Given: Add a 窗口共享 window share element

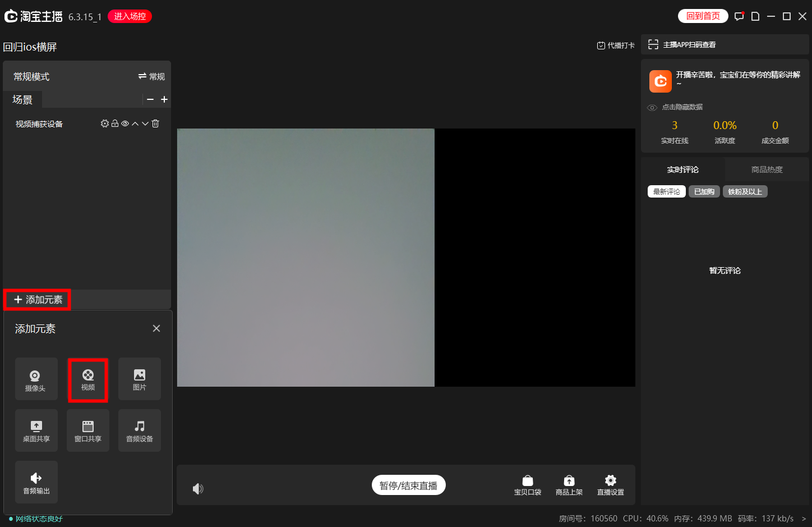Looking at the screenshot, I should [88, 430].
